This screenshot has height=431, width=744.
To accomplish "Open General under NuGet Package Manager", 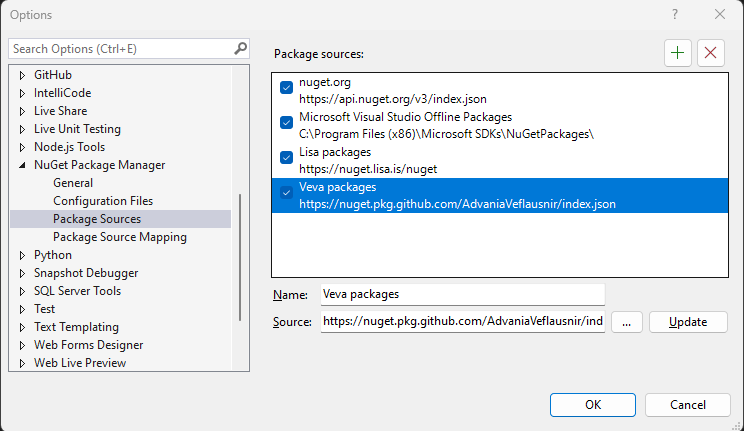I will [73, 183].
